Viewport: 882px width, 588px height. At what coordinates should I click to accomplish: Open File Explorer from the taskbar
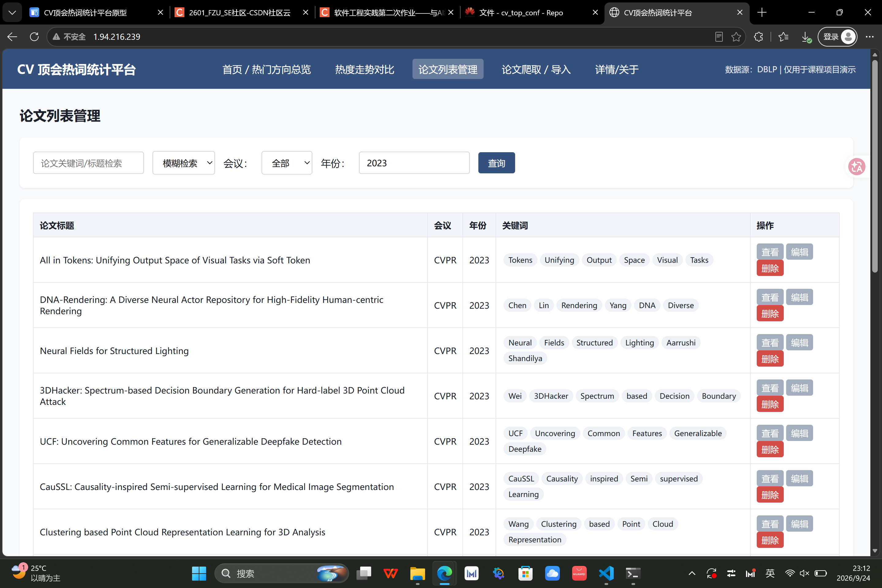(x=417, y=573)
